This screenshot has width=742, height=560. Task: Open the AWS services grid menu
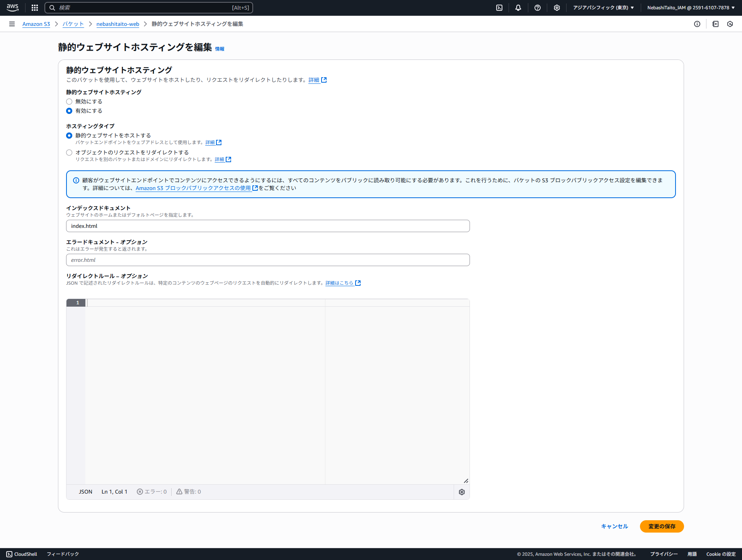pos(35,8)
